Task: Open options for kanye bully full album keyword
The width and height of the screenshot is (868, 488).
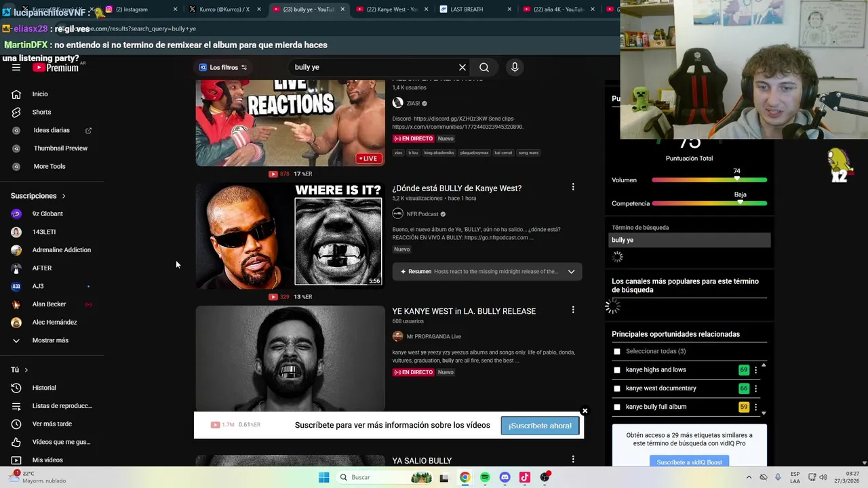Action: click(x=755, y=407)
